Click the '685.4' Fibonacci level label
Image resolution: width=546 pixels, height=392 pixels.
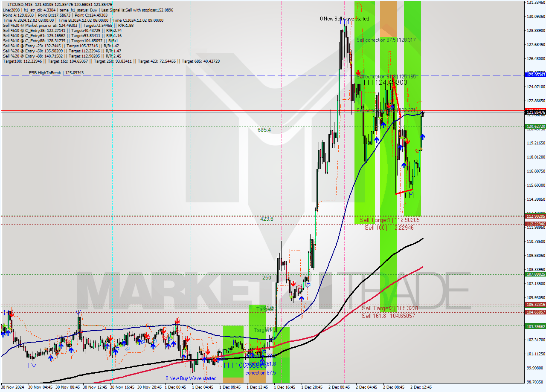[x=264, y=130]
